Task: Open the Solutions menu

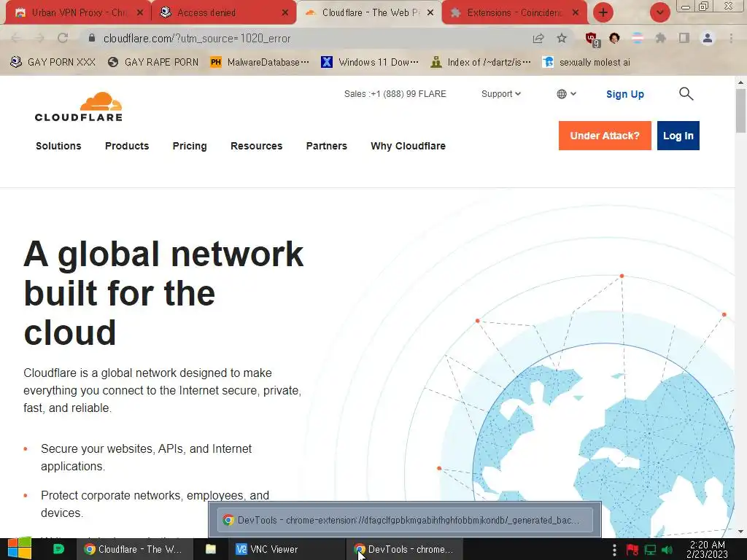Action: coord(58,146)
